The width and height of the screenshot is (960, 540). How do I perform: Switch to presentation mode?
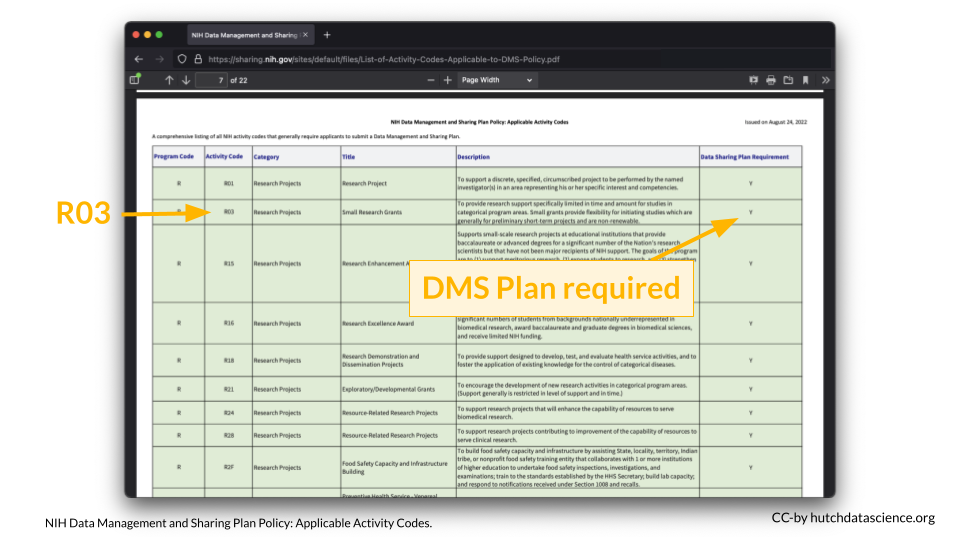pos(754,80)
